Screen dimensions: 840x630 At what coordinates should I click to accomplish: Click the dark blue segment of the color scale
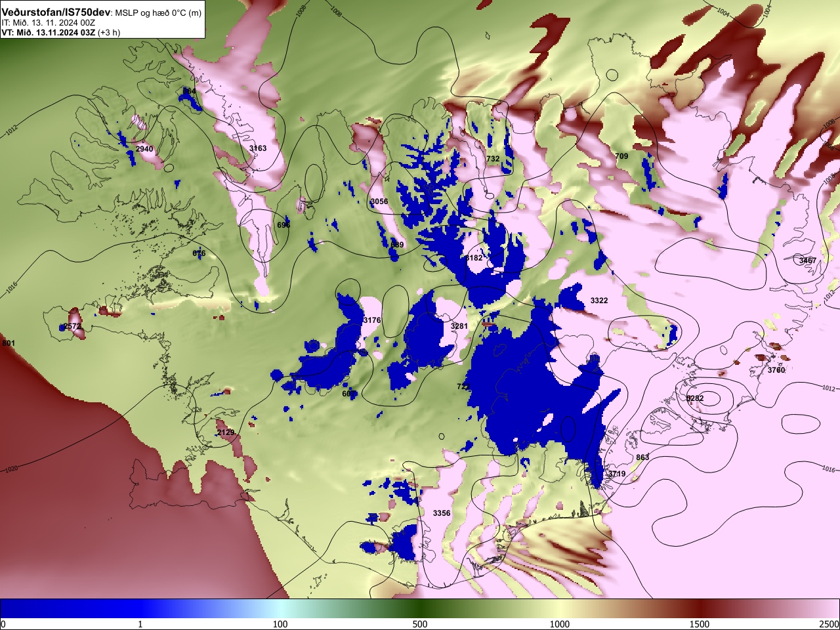point(70,608)
